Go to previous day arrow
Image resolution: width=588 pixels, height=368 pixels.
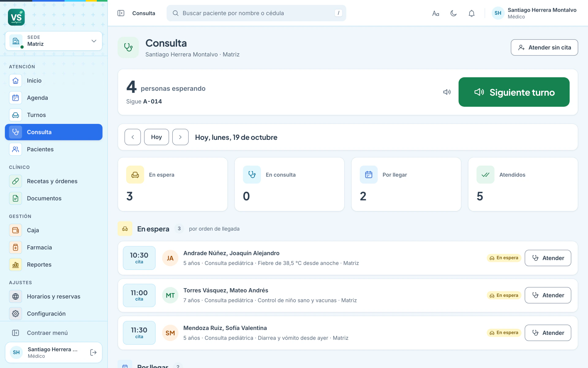tap(133, 137)
